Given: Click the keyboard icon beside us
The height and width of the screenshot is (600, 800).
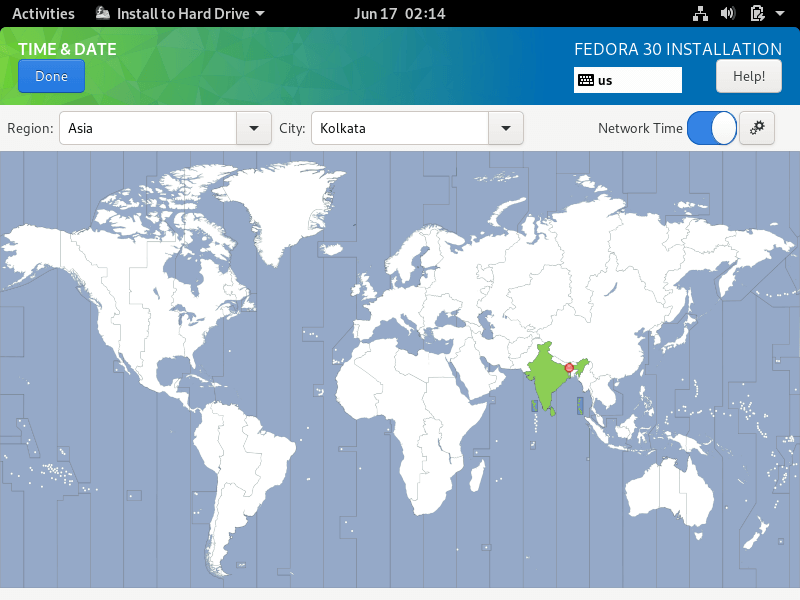Looking at the screenshot, I should pyautogui.click(x=586, y=80).
